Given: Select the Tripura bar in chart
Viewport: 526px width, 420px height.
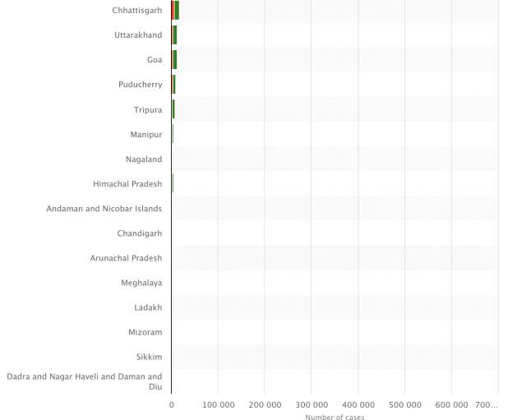Looking at the screenshot, I should click(173, 109).
